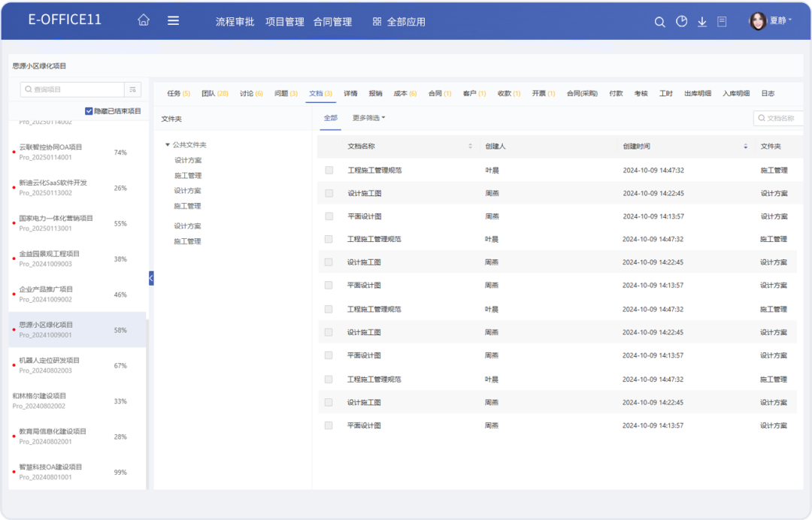Open the 全部应用 grid icon

click(x=377, y=22)
